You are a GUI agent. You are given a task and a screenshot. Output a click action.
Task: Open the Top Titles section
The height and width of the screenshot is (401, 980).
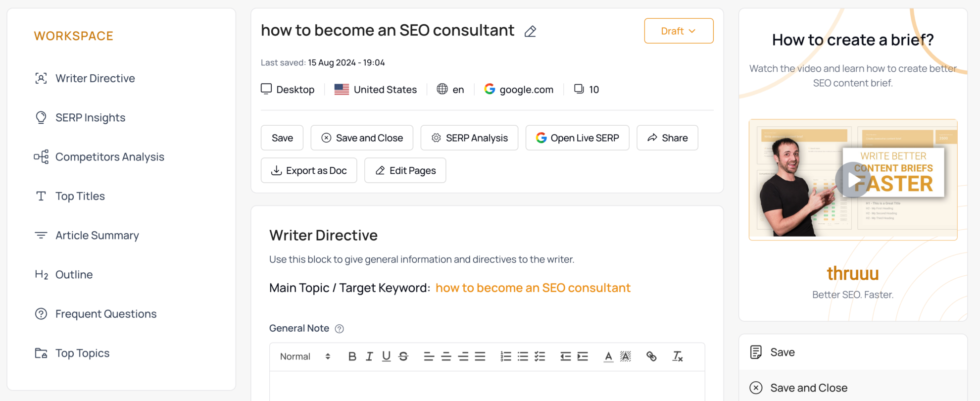(80, 196)
